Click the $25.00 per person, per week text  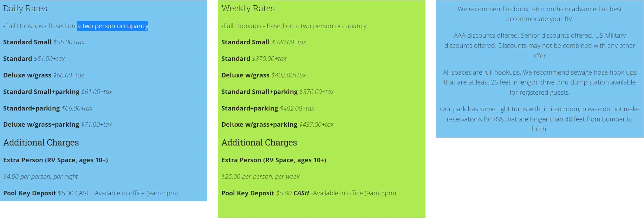[260, 177]
